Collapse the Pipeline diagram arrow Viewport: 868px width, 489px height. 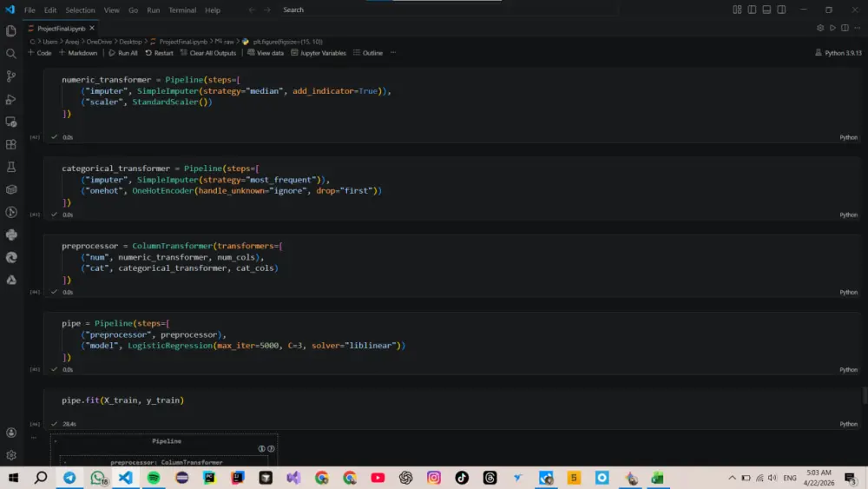pos(56,441)
